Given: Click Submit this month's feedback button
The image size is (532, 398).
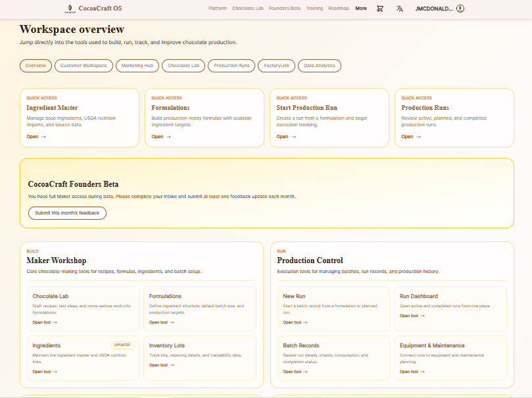Looking at the screenshot, I should [67, 213].
